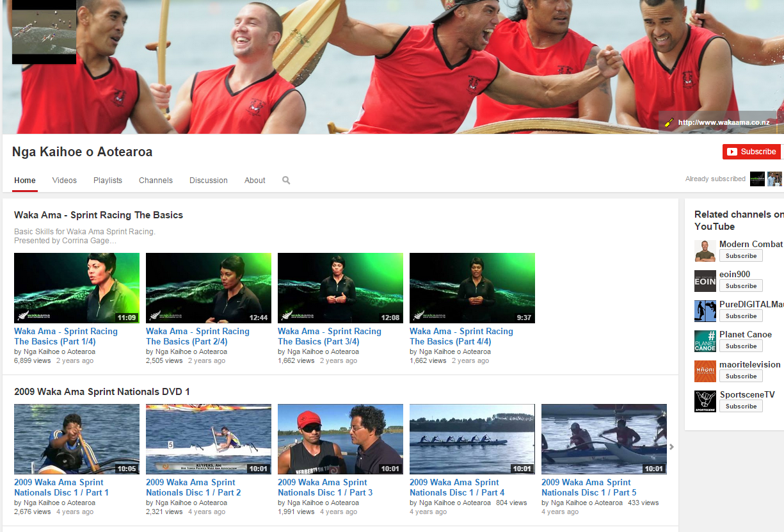This screenshot has width=784, height=532.
Task: Play the Nationals Part 1 thumbnail (10:05)
Action: point(77,439)
